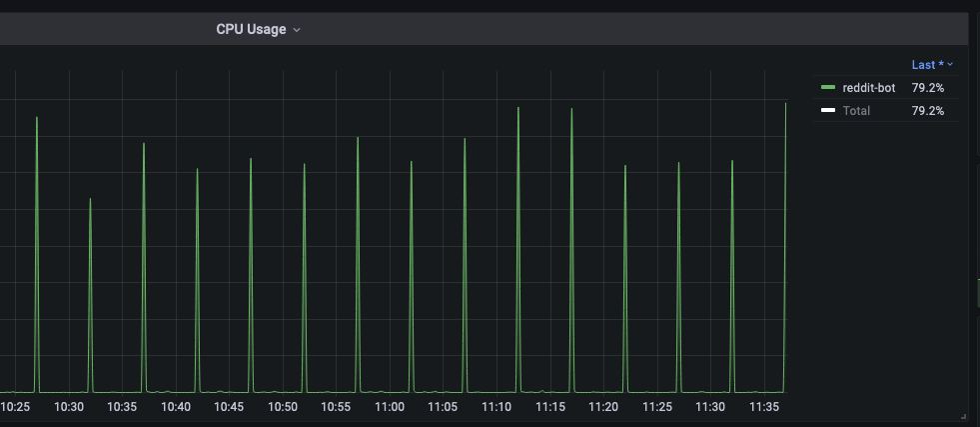Click the green reddit-bot color swatch
The height and width of the screenshot is (427, 980).
(x=828, y=88)
